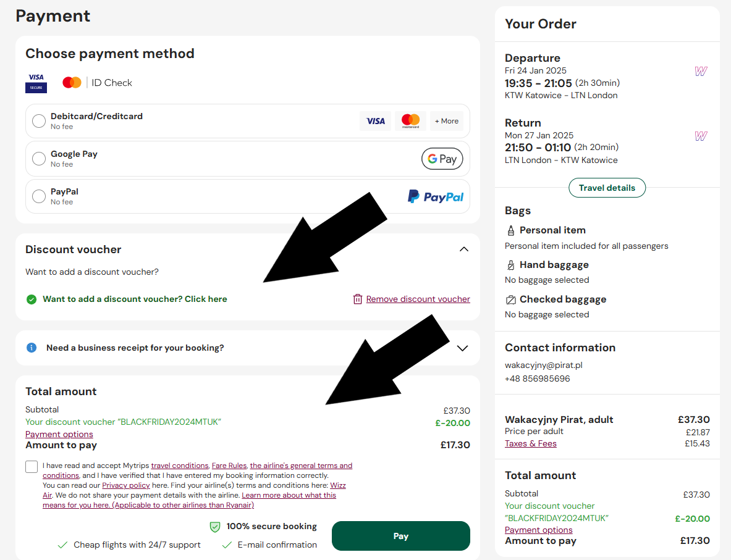Open the Privacy policy link
This screenshot has width=731, height=560.
pos(126,485)
